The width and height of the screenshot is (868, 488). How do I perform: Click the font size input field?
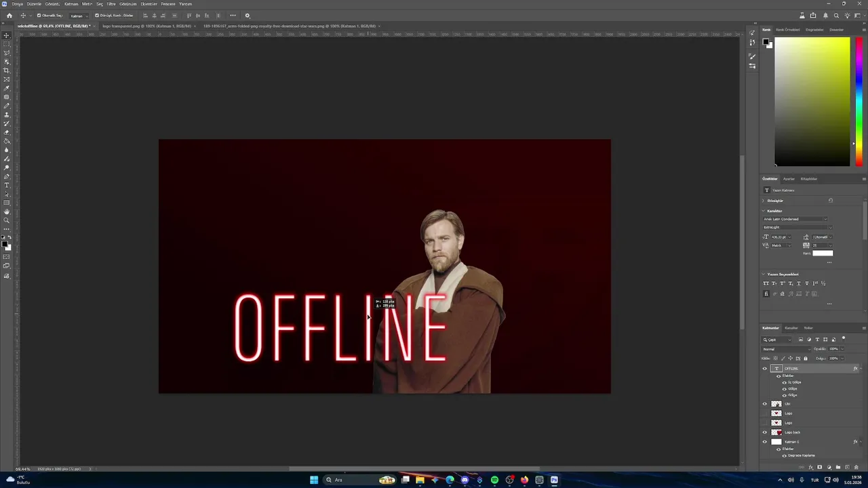[779, 237]
